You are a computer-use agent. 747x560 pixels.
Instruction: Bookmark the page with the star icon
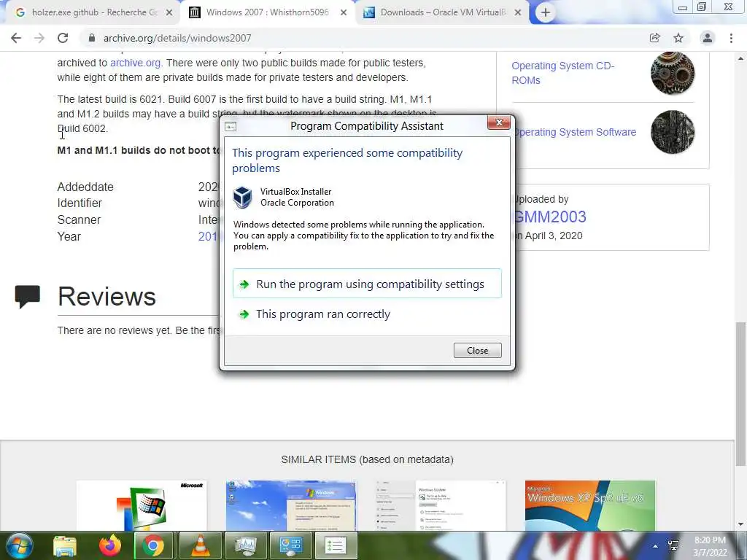click(x=678, y=38)
